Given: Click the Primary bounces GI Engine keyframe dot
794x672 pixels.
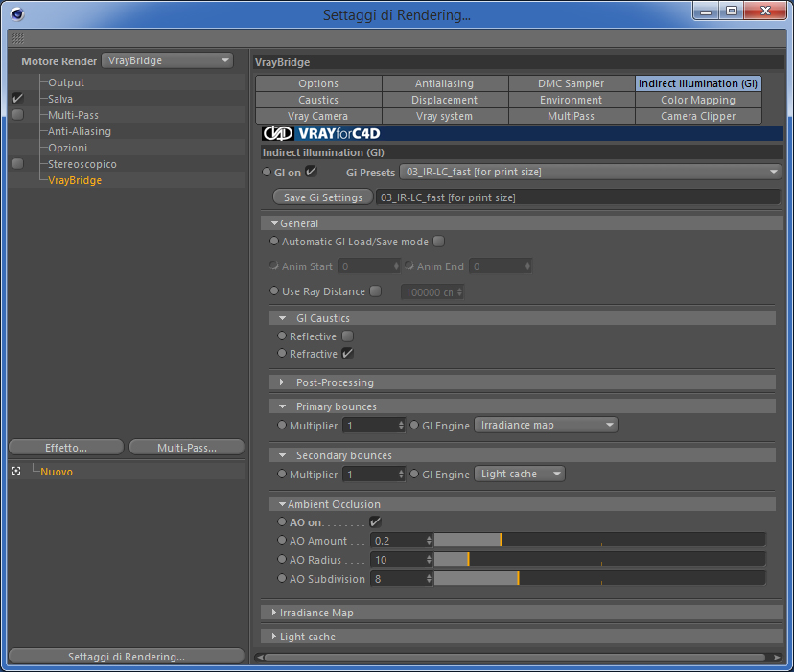Looking at the screenshot, I should point(414,425).
